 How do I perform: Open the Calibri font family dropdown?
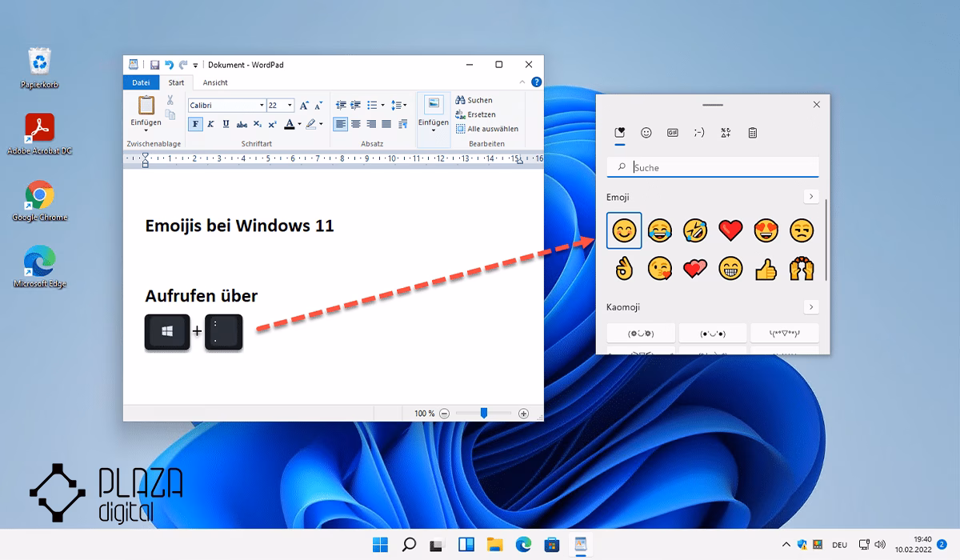pyautogui.click(x=262, y=106)
